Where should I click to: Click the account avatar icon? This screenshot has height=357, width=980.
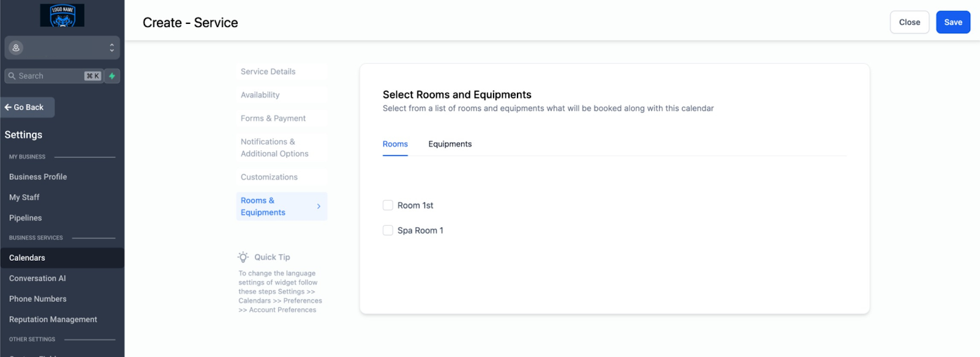16,47
